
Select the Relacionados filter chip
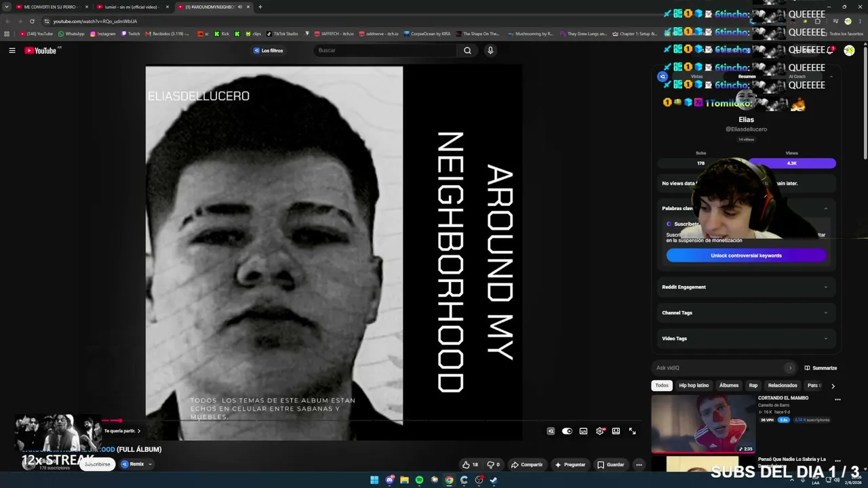point(783,386)
